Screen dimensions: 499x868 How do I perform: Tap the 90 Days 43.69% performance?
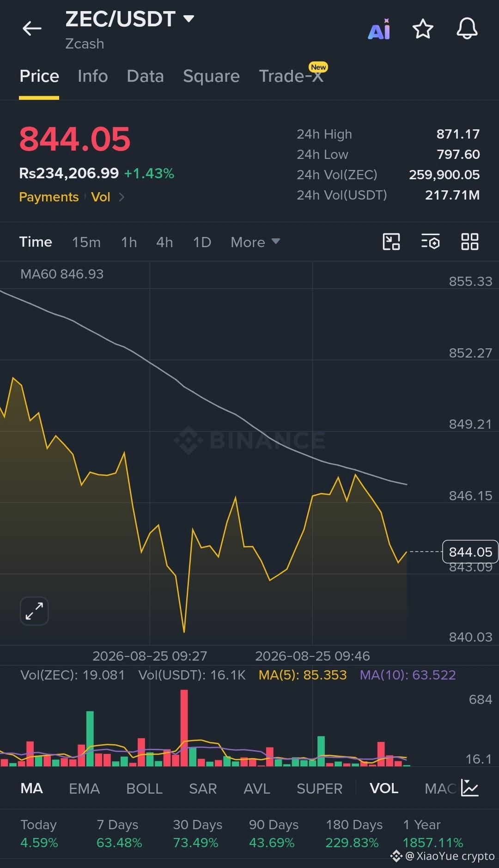pos(274,833)
